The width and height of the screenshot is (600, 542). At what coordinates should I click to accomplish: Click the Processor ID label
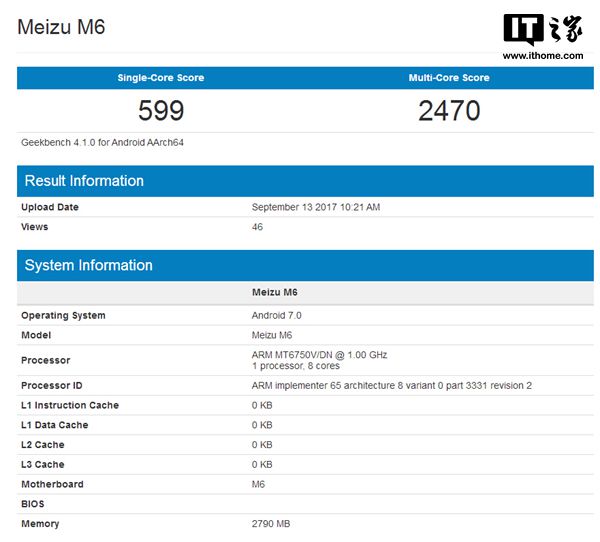pos(52,385)
